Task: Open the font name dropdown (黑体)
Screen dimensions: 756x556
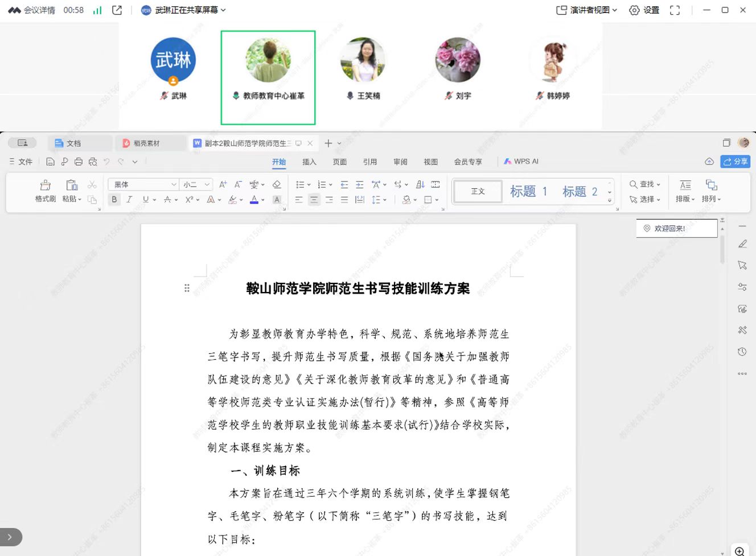Action: coord(174,184)
